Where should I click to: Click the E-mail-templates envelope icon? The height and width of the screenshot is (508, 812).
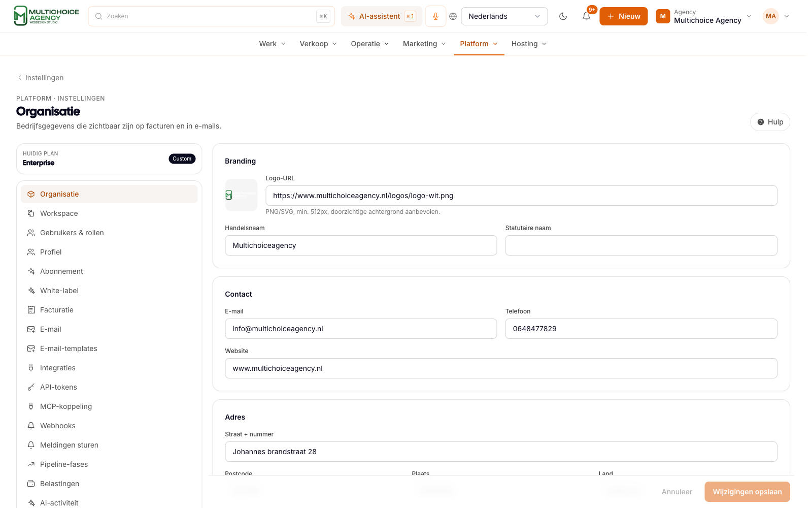pos(31,348)
